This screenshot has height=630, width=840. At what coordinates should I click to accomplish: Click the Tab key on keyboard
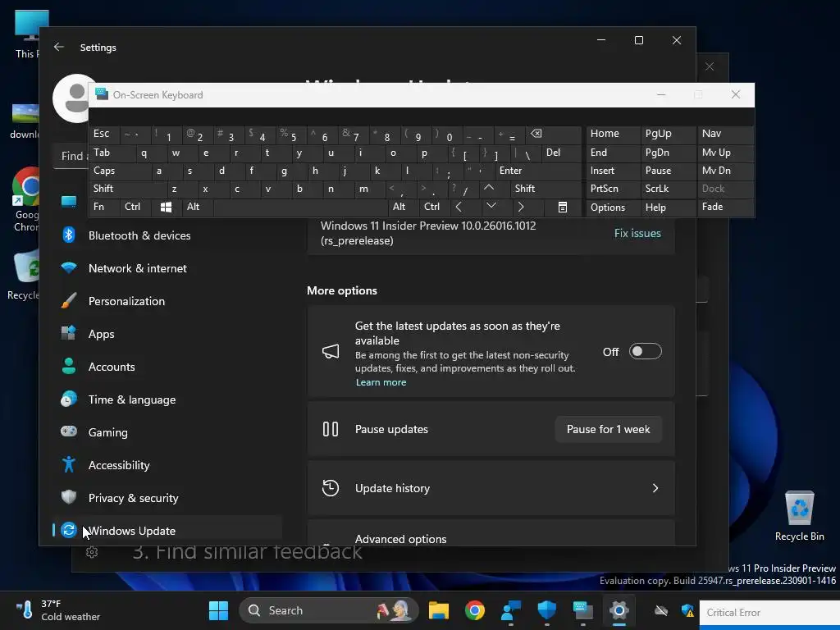tap(112, 153)
